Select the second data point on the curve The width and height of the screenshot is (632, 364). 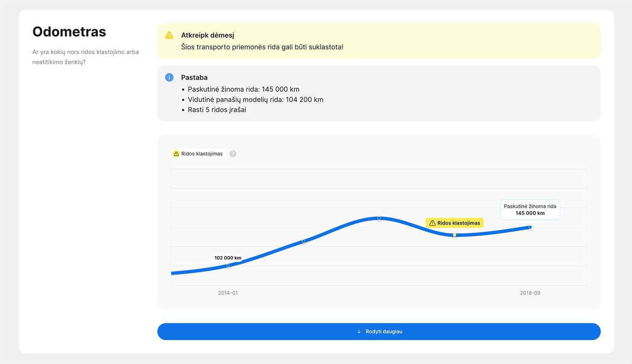click(303, 241)
